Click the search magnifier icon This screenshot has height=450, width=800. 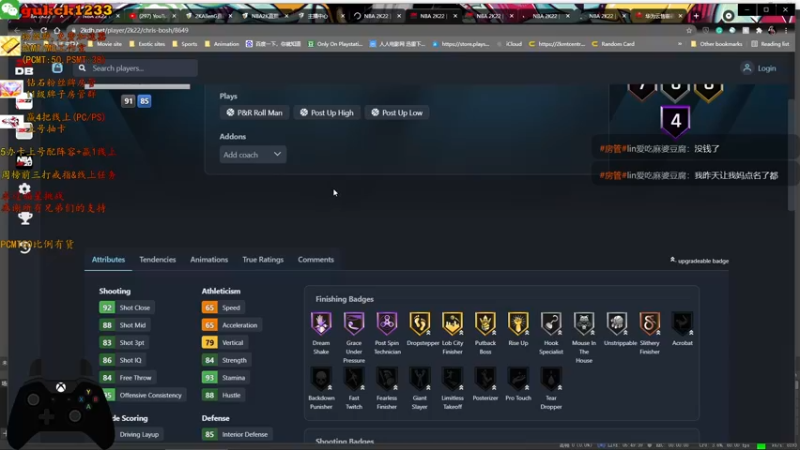point(82,68)
